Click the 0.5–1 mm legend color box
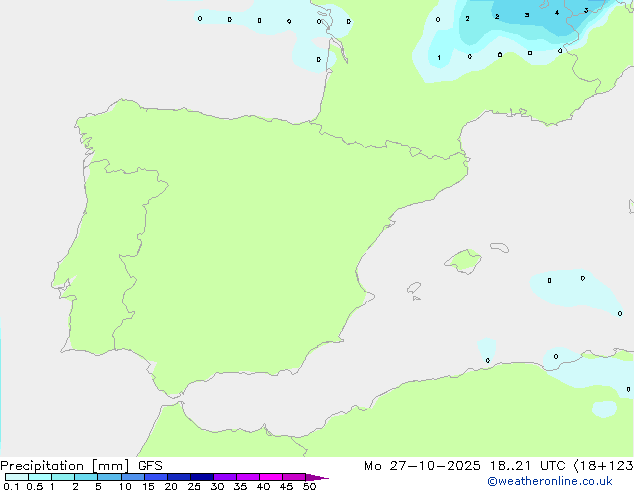Image resolution: width=634 pixels, height=490 pixels. coord(40,477)
